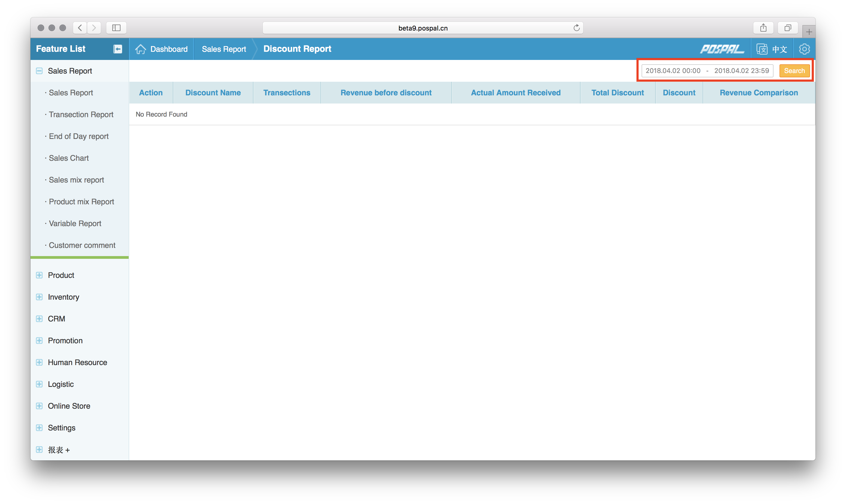Screen dimensions: 846x504
Task: Sort by Total Discount column header
Action: [x=617, y=93]
